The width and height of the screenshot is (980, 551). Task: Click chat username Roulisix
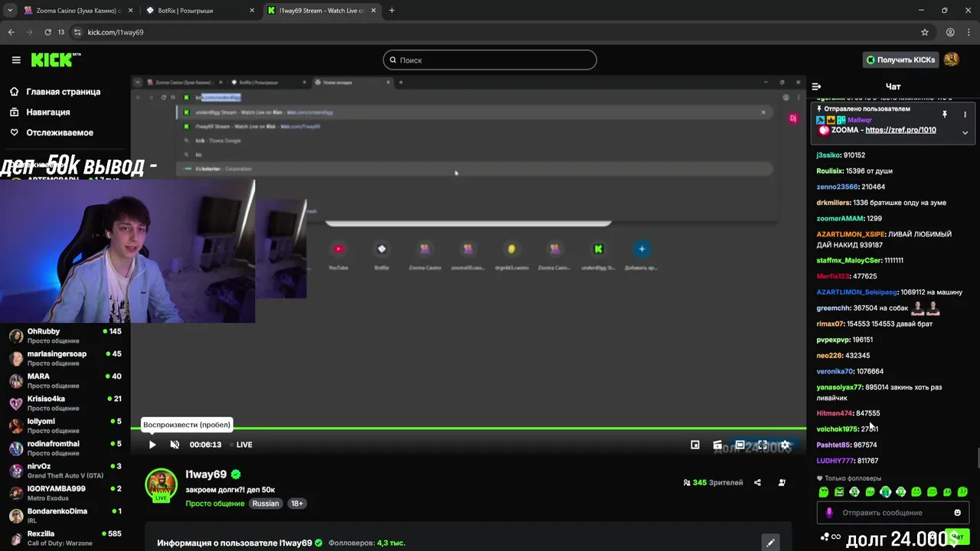click(x=830, y=171)
